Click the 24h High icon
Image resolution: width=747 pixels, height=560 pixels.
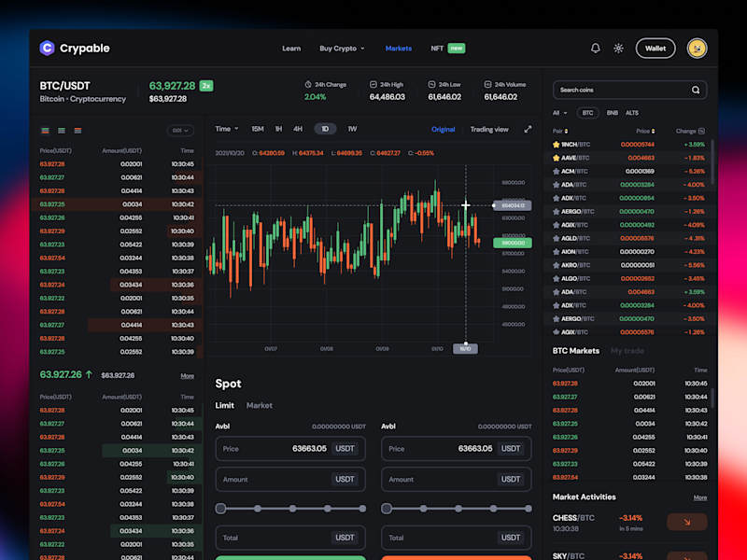[x=373, y=84]
